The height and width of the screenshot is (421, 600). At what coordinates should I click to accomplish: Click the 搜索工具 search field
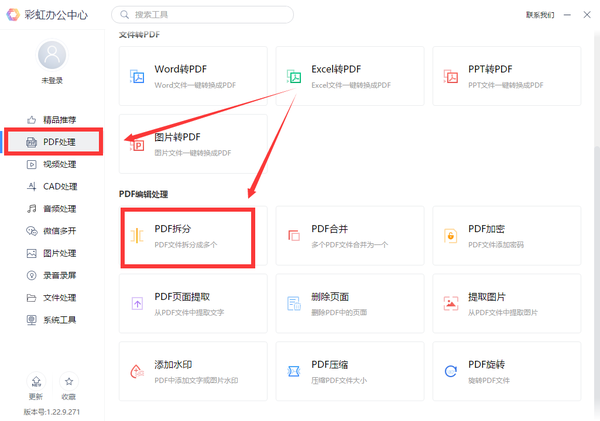tap(205, 15)
